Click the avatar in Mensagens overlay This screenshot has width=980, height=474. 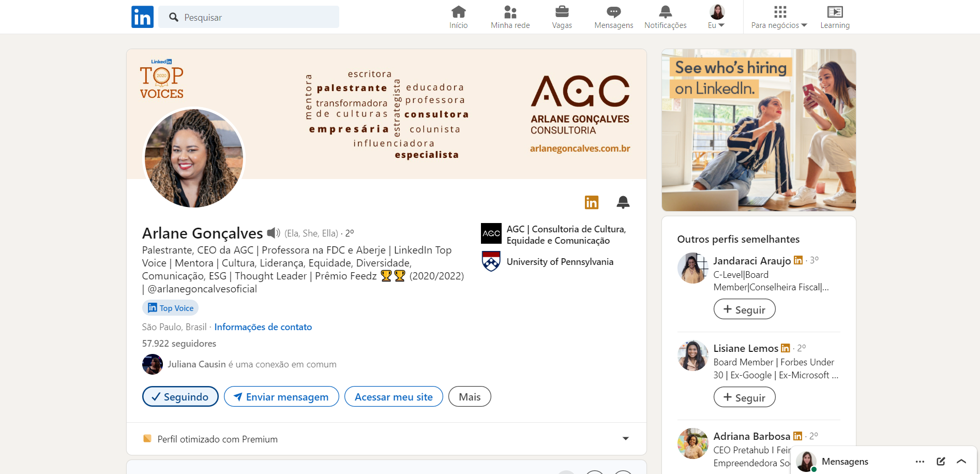pyautogui.click(x=806, y=462)
